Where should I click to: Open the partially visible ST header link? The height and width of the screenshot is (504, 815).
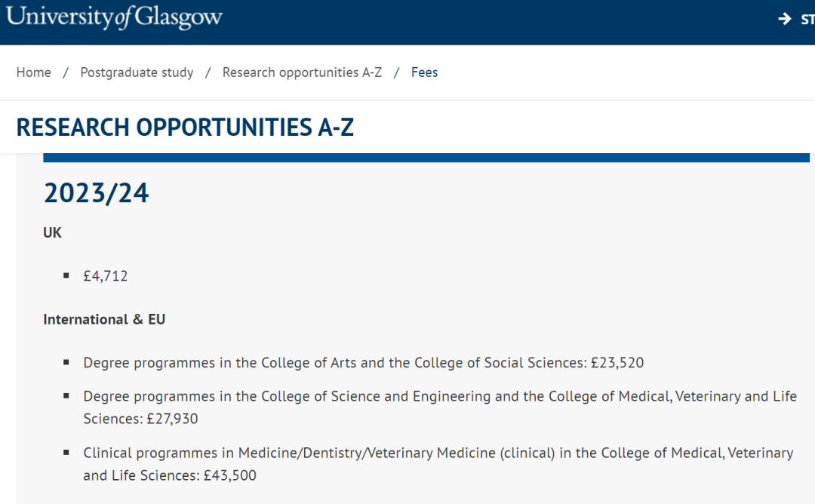[x=807, y=20]
